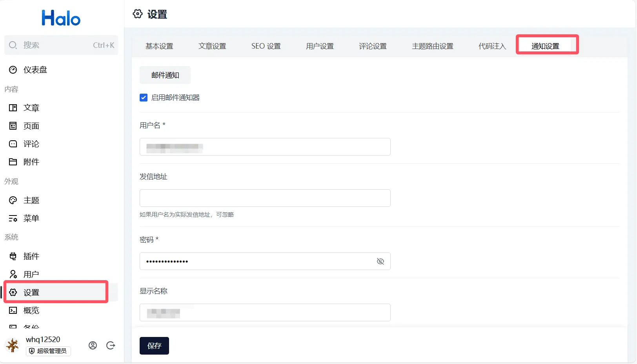Switch to the SEO 设置 tab
Viewport: 637px width, 364px height.
coord(266,46)
